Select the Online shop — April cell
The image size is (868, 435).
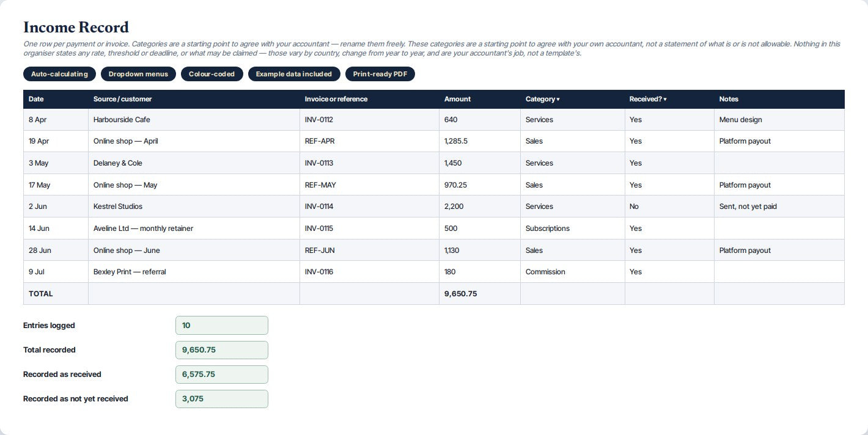194,141
